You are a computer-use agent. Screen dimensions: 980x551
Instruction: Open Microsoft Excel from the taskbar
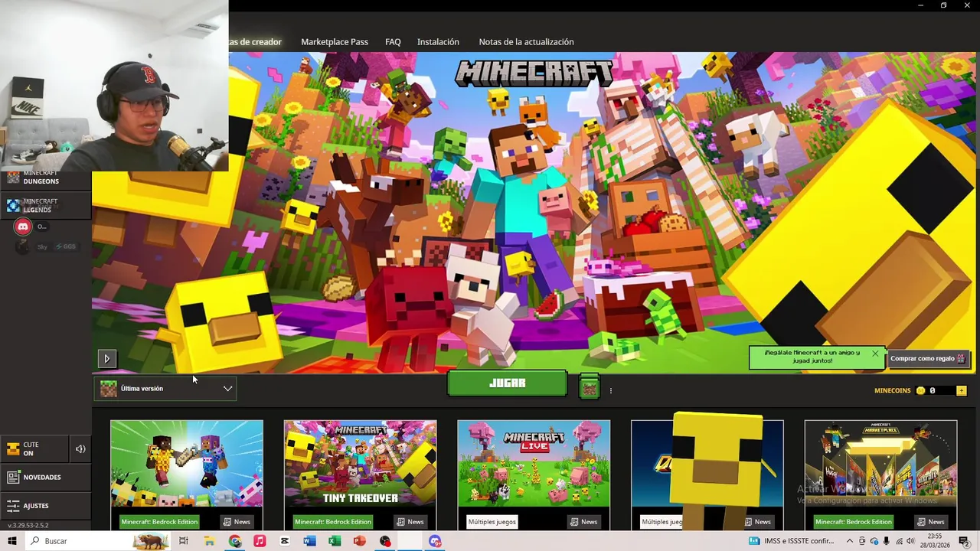(335, 541)
